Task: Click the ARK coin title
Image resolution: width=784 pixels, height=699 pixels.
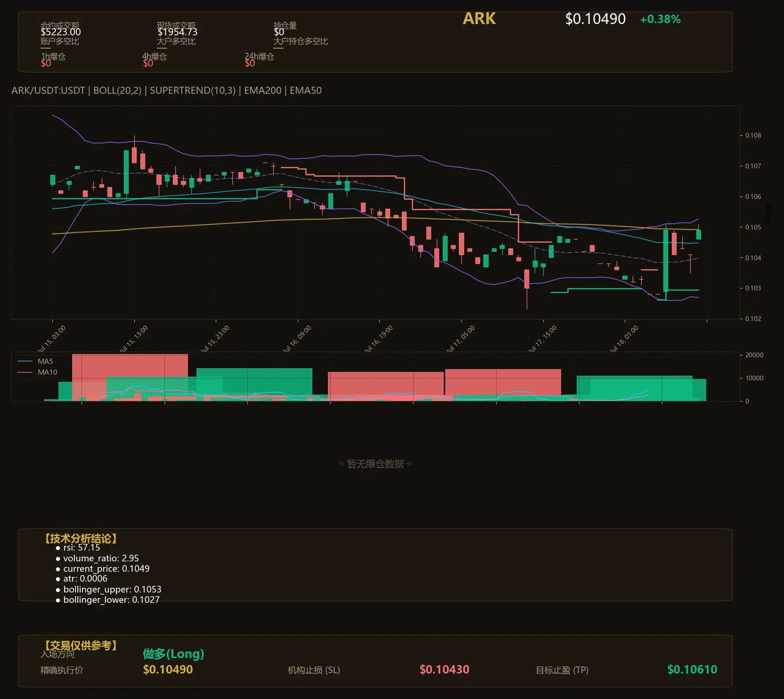Action: [479, 19]
